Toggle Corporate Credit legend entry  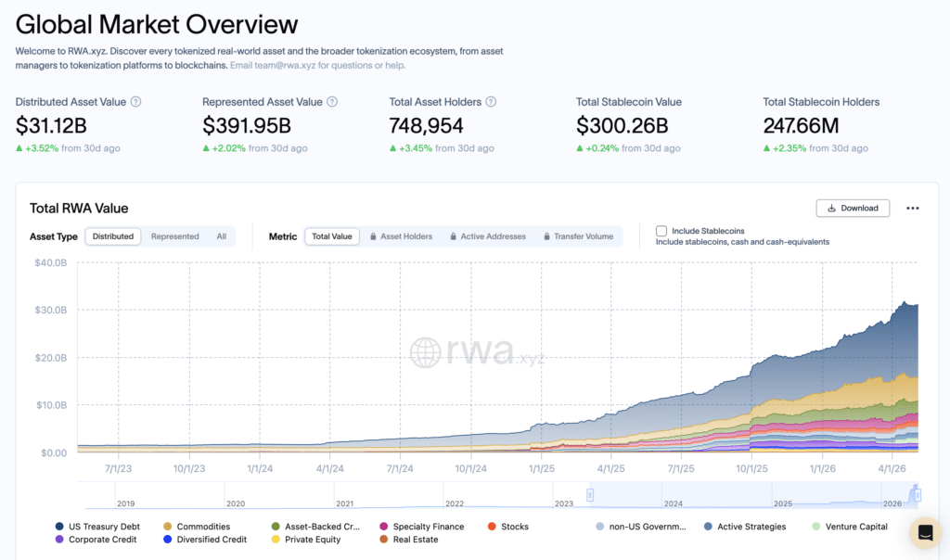tap(96, 540)
